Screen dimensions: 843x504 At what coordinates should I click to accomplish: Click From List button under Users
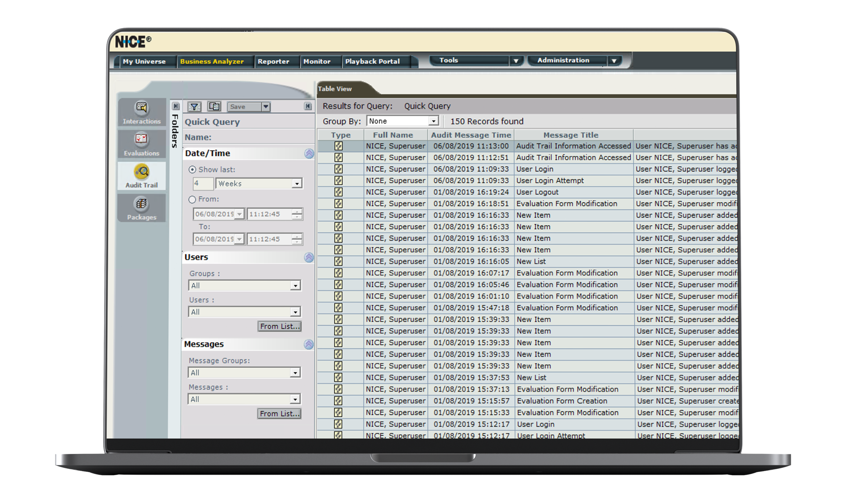(x=280, y=326)
